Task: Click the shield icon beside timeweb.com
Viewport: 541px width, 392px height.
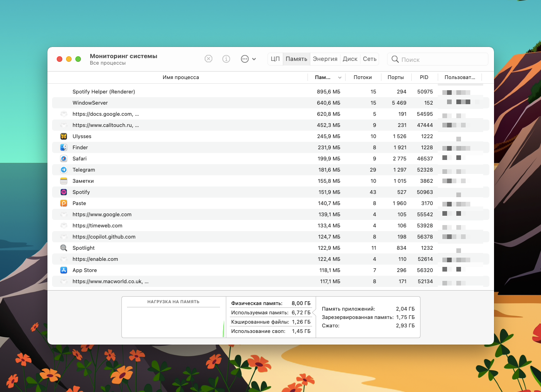Action: (x=63, y=226)
